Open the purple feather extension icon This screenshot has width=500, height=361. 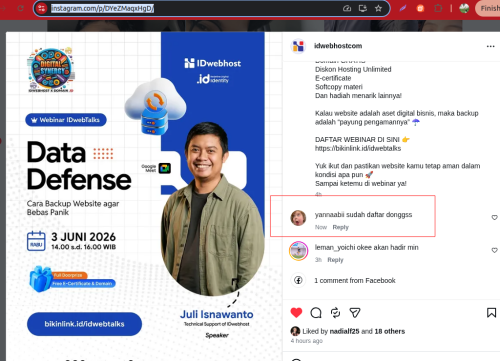(x=403, y=8)
